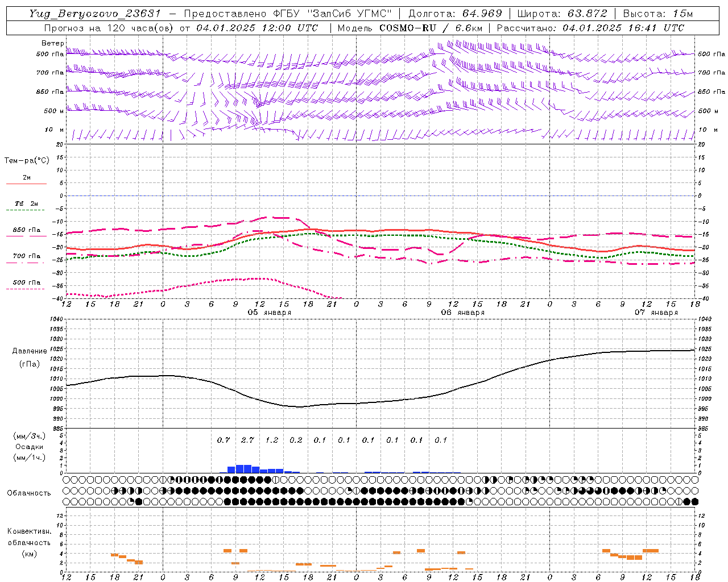Viewport: 728px width, 582px height.
Task: Click the (км) unit under convective cloudiness
Action: pyautogui.click(x=29, y=554)
